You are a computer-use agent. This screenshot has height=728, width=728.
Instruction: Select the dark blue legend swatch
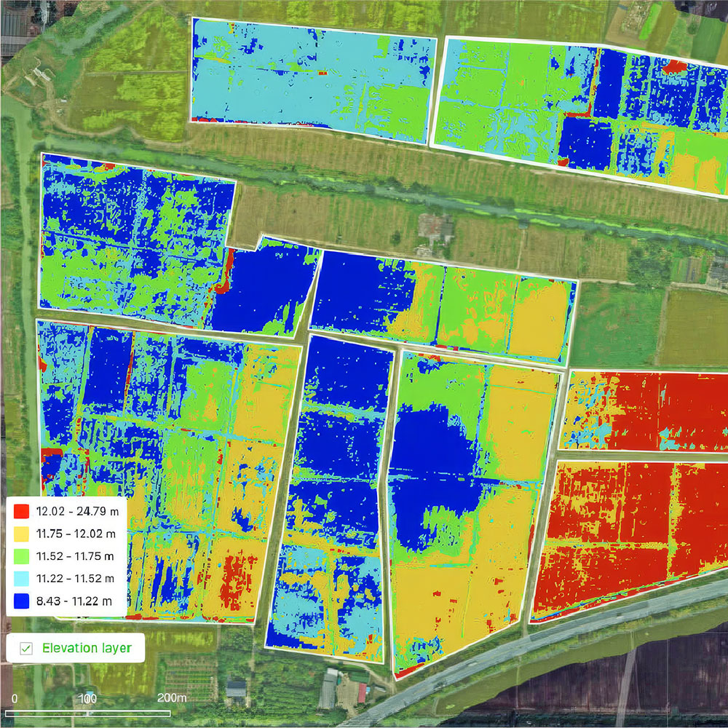[x=23, y=601]
